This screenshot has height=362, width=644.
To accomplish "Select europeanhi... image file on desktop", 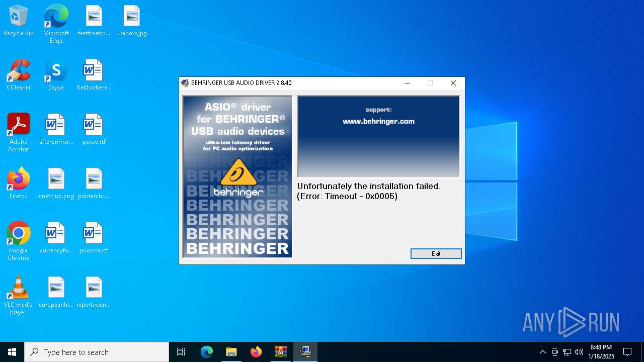I will (x=56, y=293).
